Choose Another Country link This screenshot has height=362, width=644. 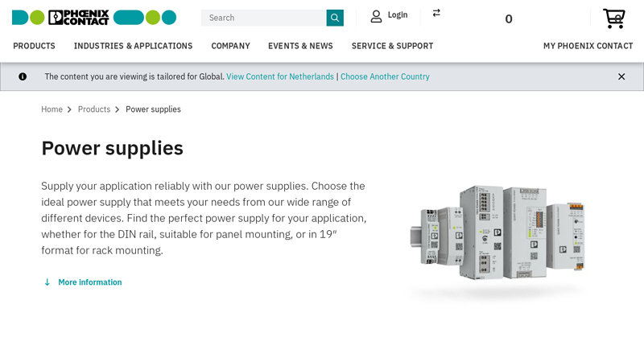pos(385,76)
